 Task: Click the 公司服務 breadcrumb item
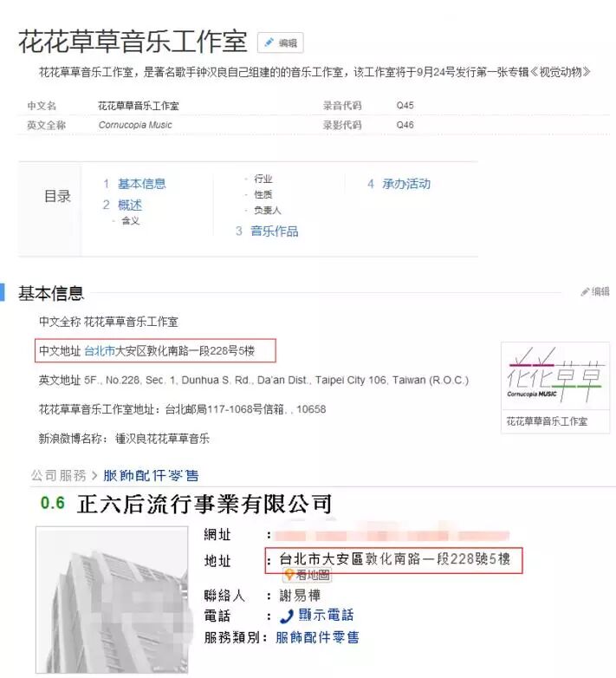[x=59, y=476]
